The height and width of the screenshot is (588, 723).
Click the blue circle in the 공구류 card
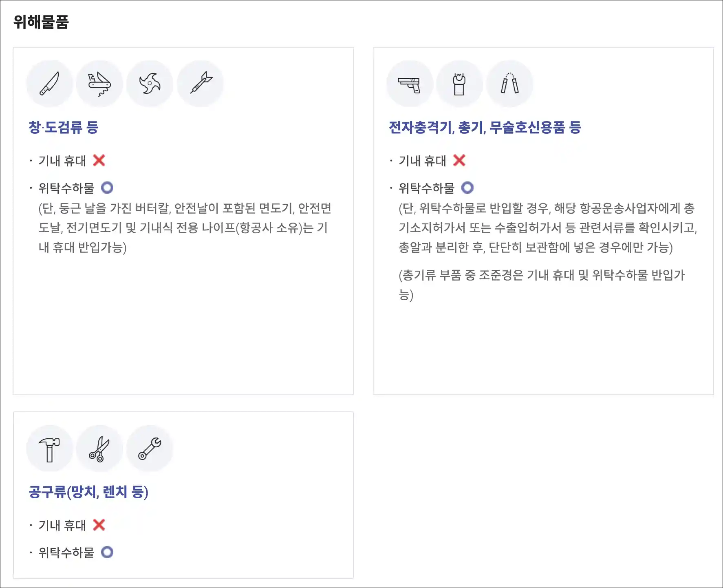tap(107, 552)
